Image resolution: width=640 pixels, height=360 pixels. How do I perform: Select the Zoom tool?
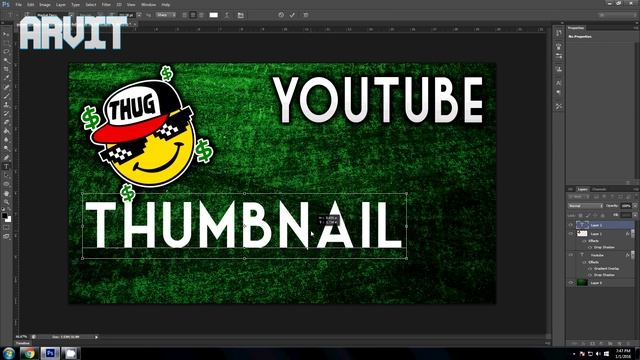[x=6, y=202]
